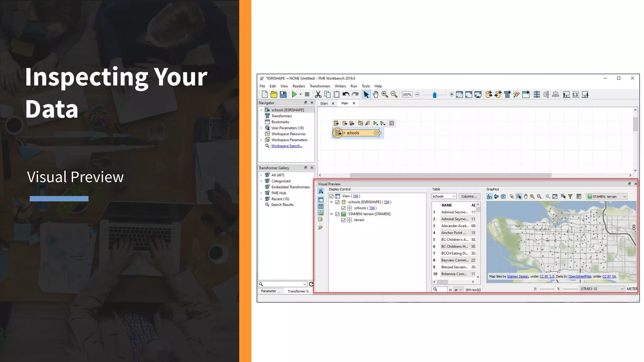The width and height of the screenshot is (644, 362).
Task: Uncheck the schools (194) layer checkbox
Action: coord(343,208)
